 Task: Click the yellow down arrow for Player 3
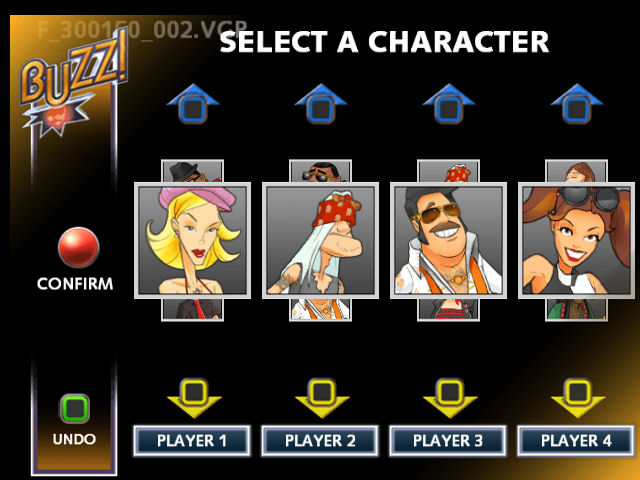pyautogui.click(x=450, y=398)
